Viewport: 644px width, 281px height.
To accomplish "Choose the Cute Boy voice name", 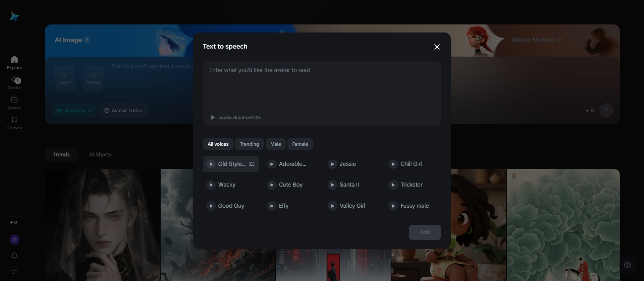I will coord(290,185).
